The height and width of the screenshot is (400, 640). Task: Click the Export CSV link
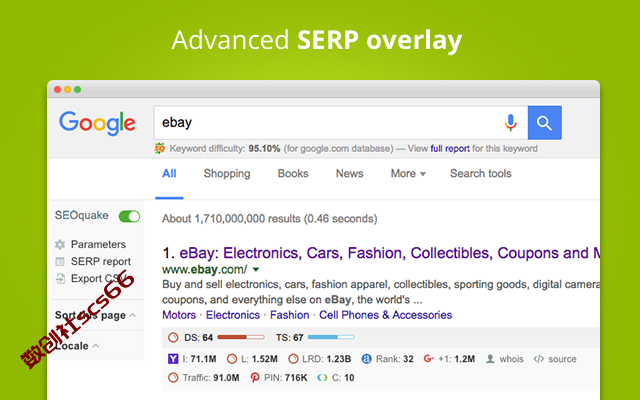point(99,279)
